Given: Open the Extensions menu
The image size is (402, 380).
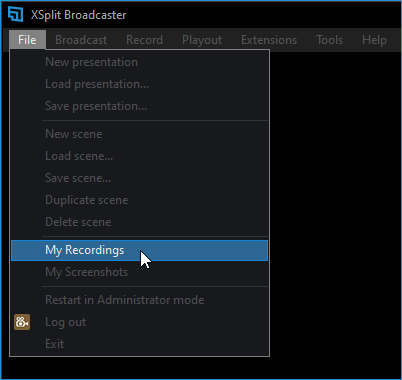Looking at the screenshot, I should 269,40.
